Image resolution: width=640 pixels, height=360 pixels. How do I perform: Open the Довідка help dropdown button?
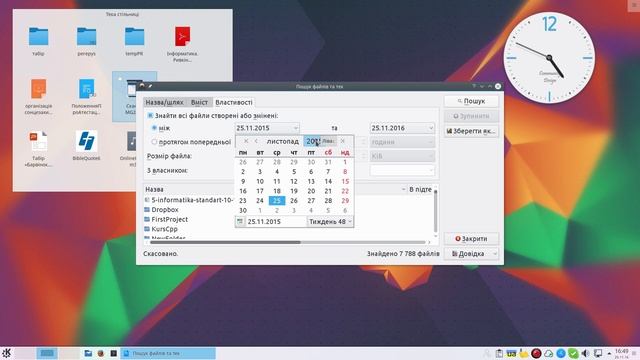pyautogui.click(x=471, y=253)
